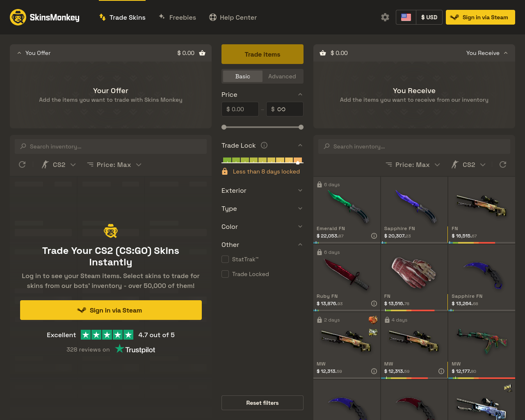
Task: Refresh the left inventory panel
Action: [x=22, y=164]
